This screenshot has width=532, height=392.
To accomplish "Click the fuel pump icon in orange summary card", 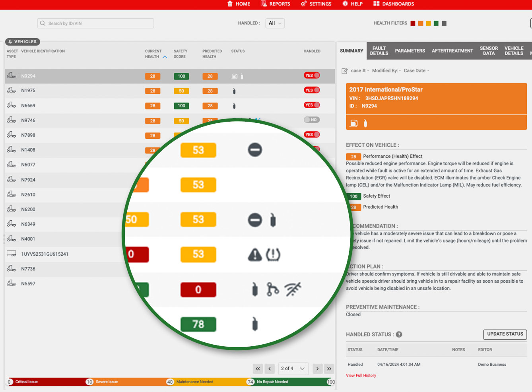I will 353,123.
